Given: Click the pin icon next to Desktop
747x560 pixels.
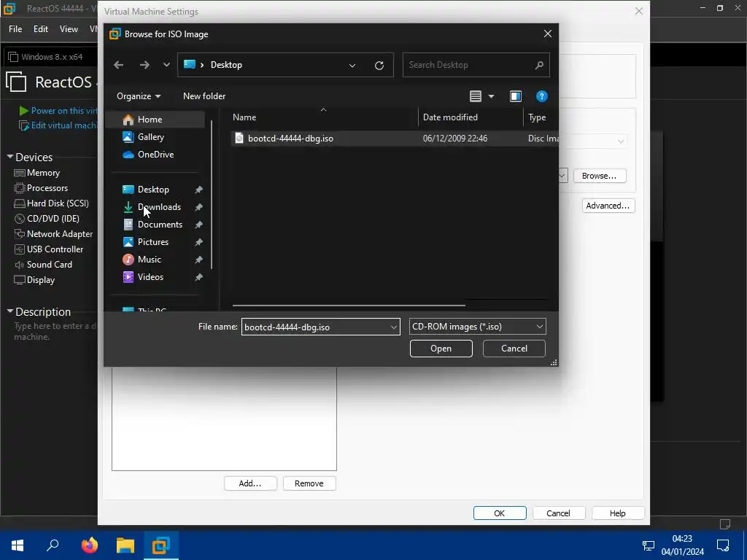Looking at the screenshot, I should pyautogui.click(x=198, y=190).
